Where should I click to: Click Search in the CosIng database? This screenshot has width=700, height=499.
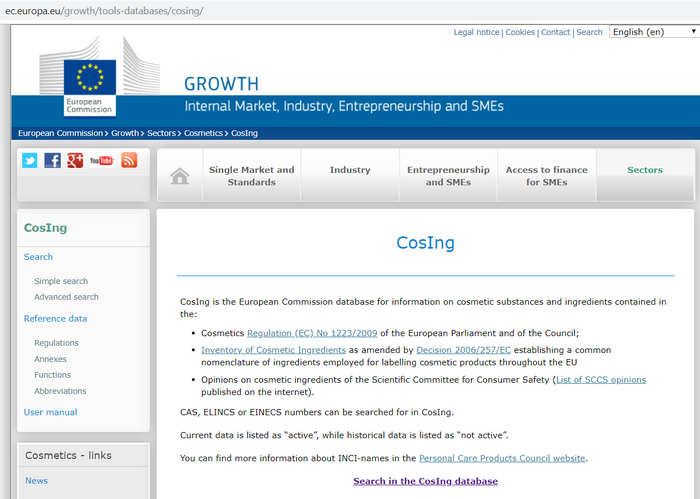click(x=425, y=481)
